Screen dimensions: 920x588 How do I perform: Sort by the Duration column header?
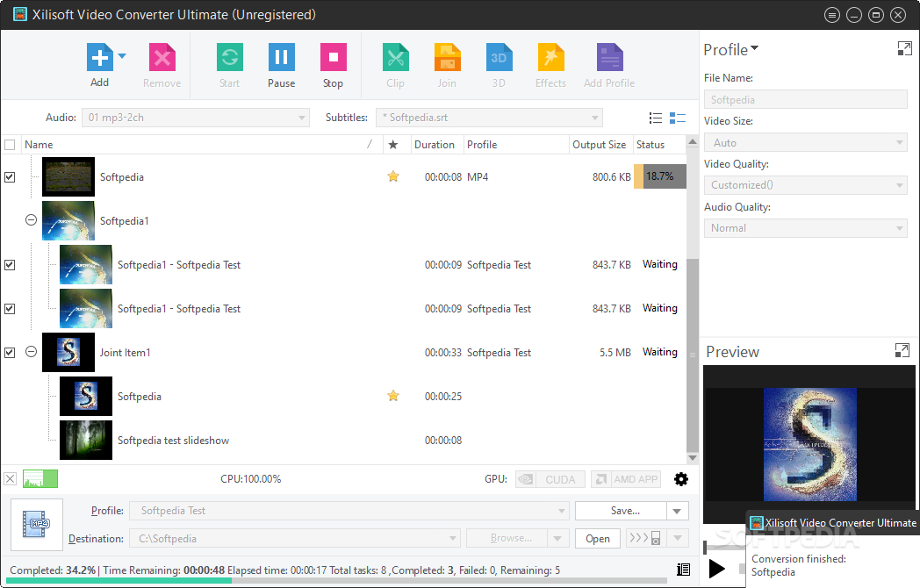click(436, 144)
